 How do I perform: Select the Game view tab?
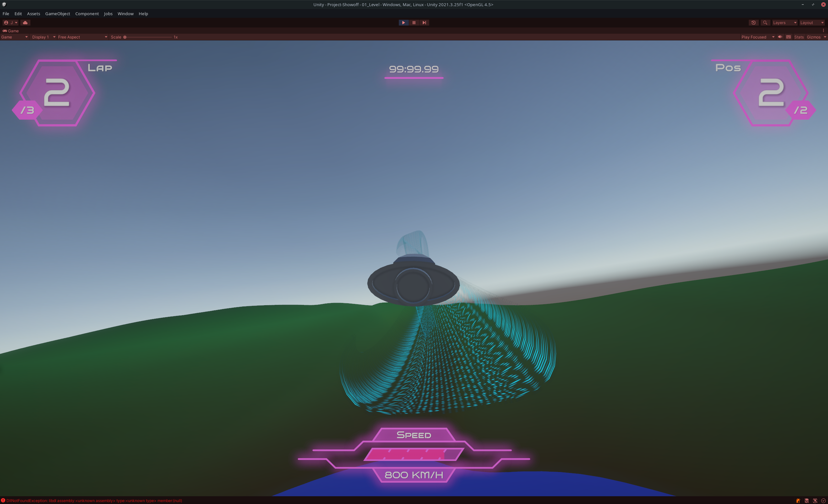[x=11, y=31]
